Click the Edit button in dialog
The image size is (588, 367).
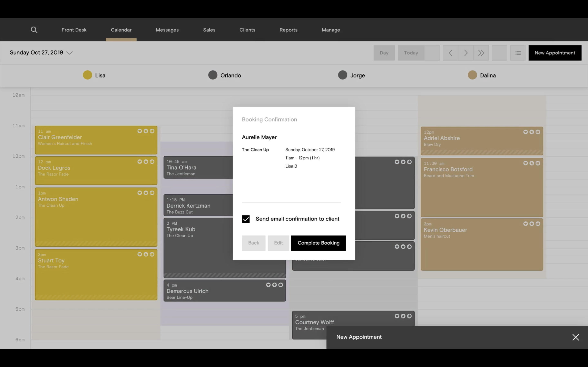point(278,243)
